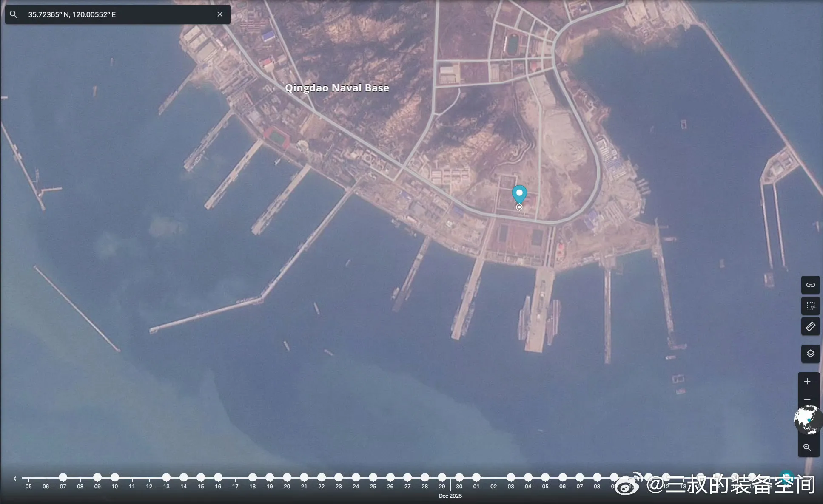Select the date 22 timeline marker
823x504 pixels.
pyautogui.click(x=321, y=477)
